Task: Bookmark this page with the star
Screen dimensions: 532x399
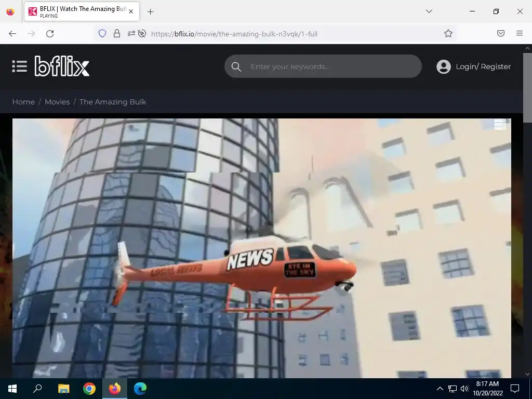Action: point(448,33)
